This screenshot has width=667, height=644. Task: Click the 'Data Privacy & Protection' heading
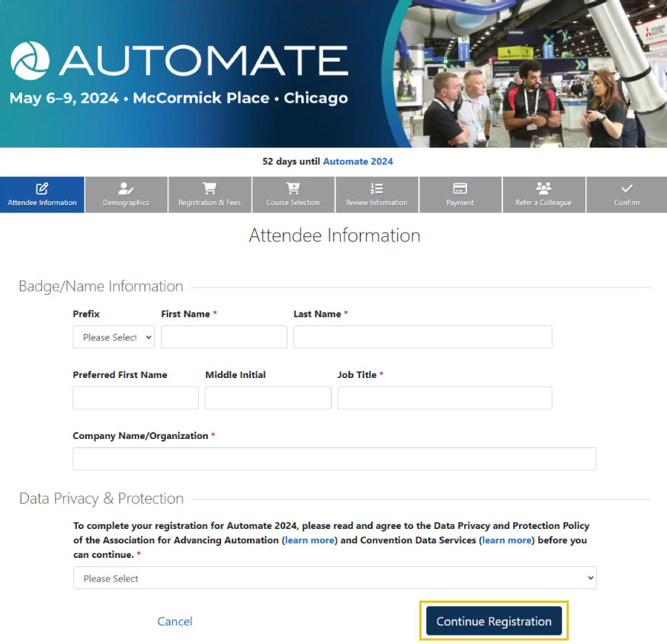[101, 498]
